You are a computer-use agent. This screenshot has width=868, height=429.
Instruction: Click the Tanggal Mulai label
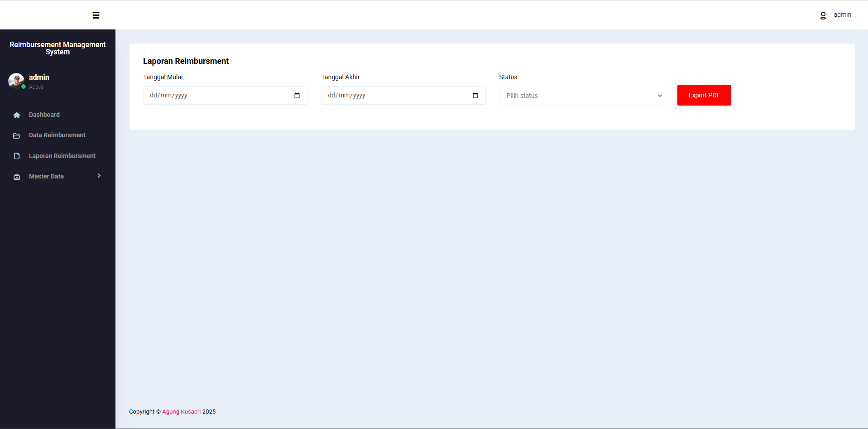coord(163,77)
